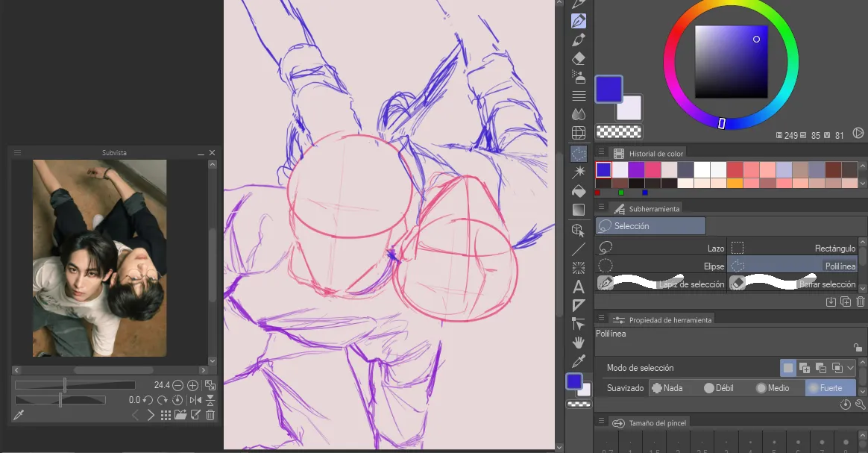Delete sub tool with trash icon
Image resolution: width=868 pixels, height=453 pixels.
pyautogui.click(x=861, y=302)
